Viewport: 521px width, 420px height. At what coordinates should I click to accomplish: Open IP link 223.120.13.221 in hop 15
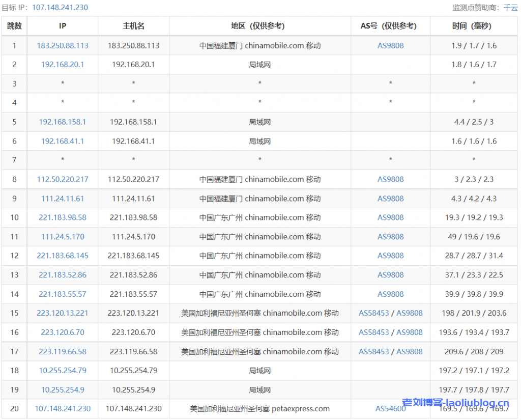point(63,313)
